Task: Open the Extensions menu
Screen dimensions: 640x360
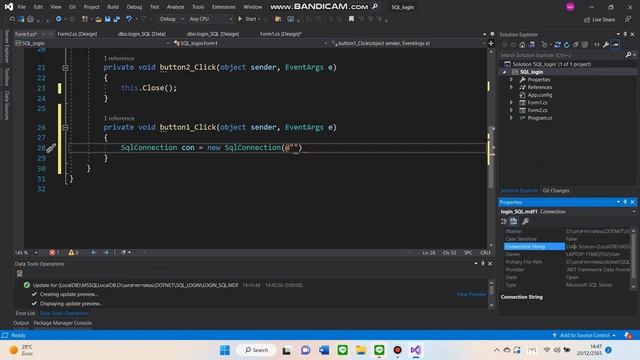Action: 223,7
